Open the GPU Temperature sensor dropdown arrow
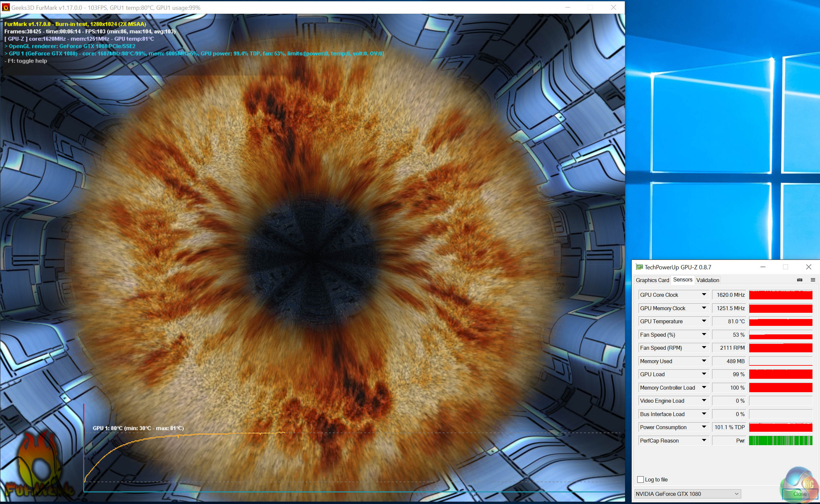The width and height of the screenshot is (820, 504). point(704,321)
